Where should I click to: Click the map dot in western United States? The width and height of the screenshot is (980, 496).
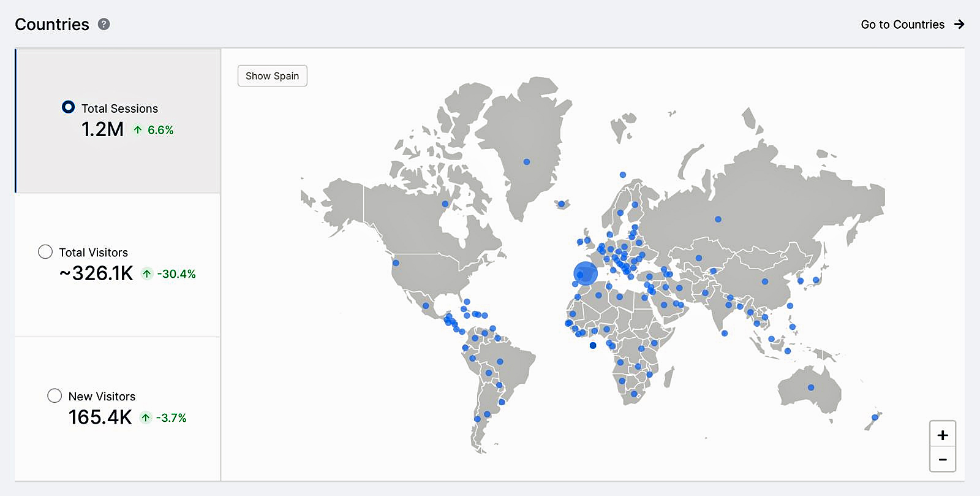(x=396, y=263)
